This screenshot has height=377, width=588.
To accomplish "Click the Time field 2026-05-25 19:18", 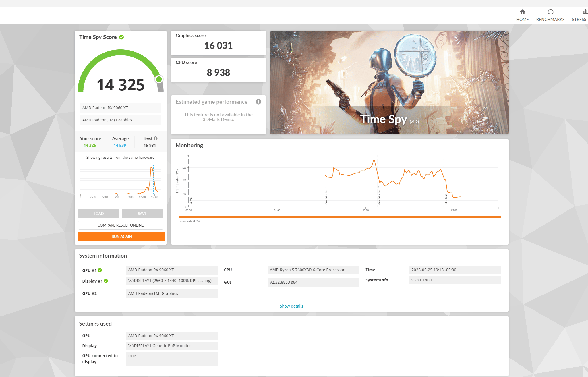I will coord(455,270).
